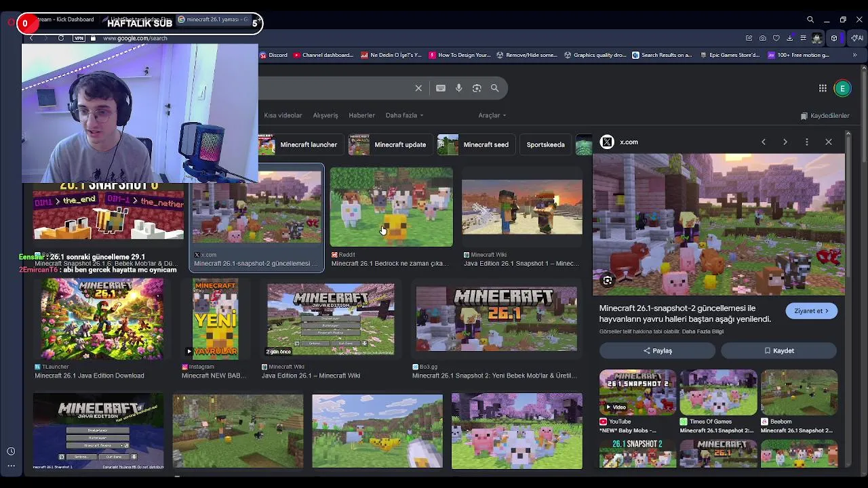Show next image in the preview panel
This screenshot has height=488, width=868.
785,142
